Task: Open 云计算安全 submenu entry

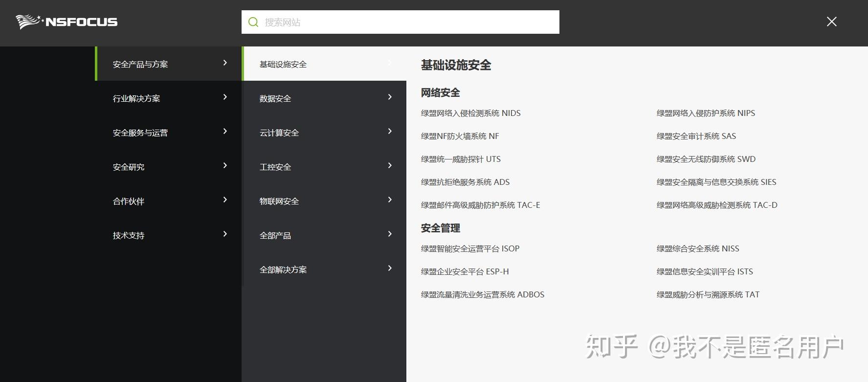Action: click(x=324, y=132)
